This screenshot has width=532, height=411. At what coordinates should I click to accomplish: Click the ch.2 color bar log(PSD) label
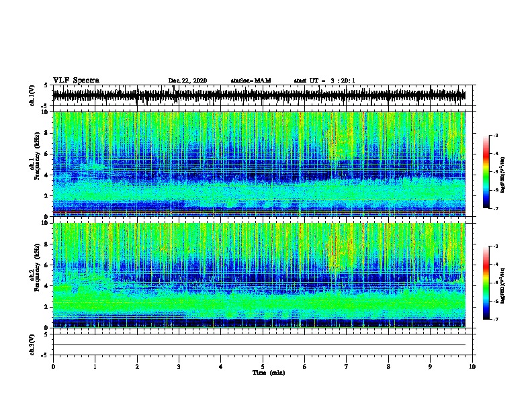pyautogui.click(x=502, y=285)
